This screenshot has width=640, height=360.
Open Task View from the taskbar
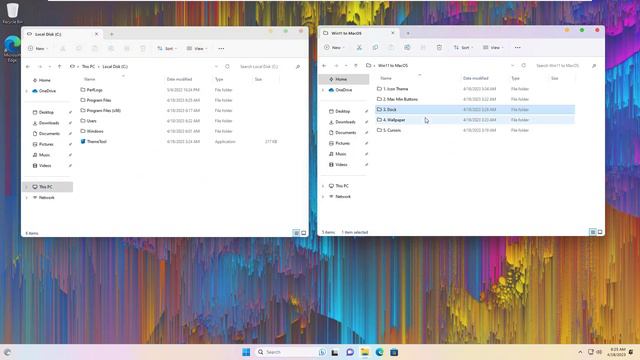point(335,352)
